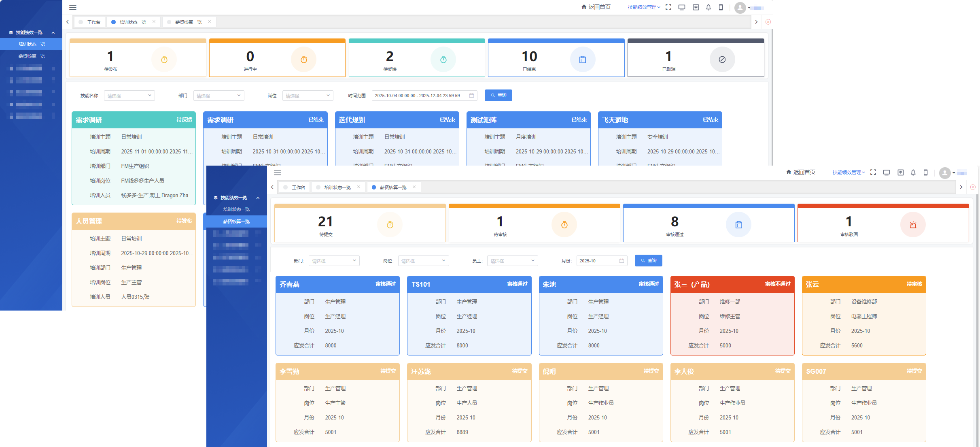Click the timer icon on 进行中 card
Viewport: 980px width, 447px height.
coord(303,60)
